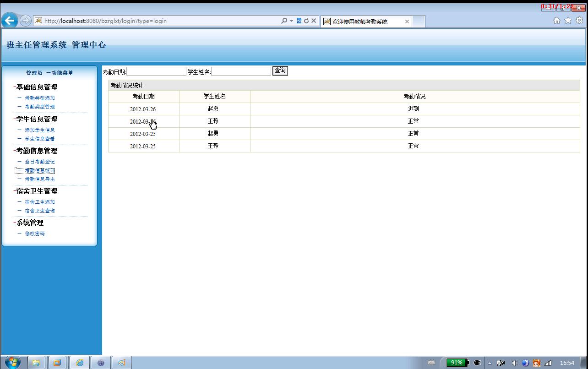Open 当日考勤登记 menu link

click(x=39, y=162)
